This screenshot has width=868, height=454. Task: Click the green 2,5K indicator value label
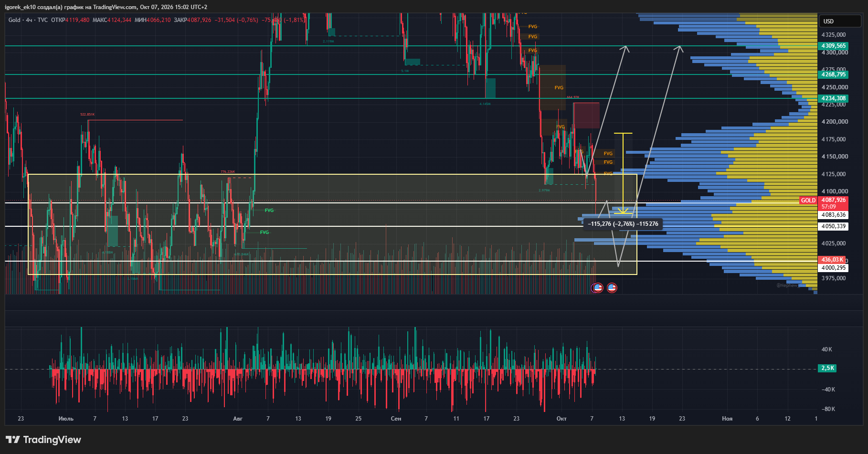tap(827, 368)
